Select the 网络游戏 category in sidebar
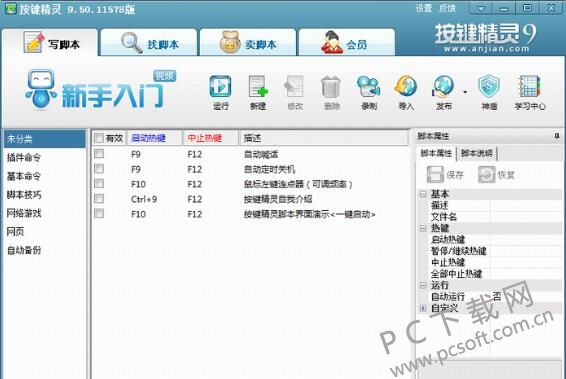 pos(24,213)
